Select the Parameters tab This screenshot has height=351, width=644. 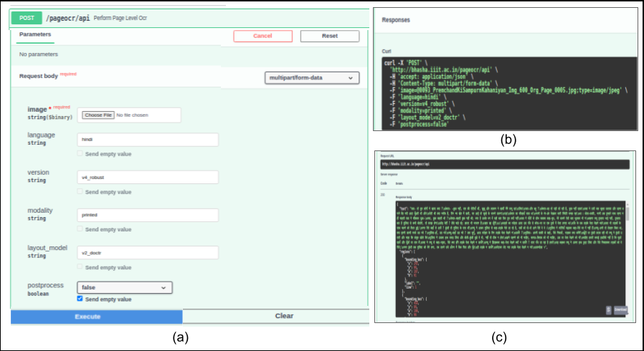tap(35, 34)
